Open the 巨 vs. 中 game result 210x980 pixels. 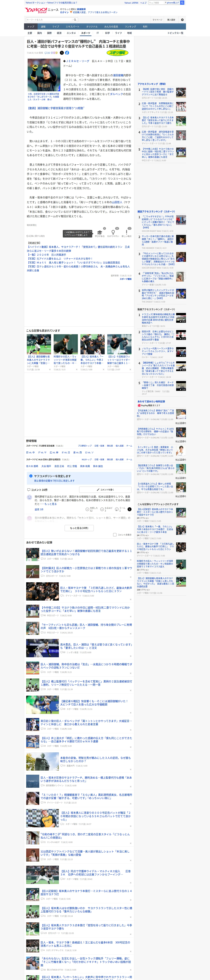pyautogui.click(x=30, y=452)
